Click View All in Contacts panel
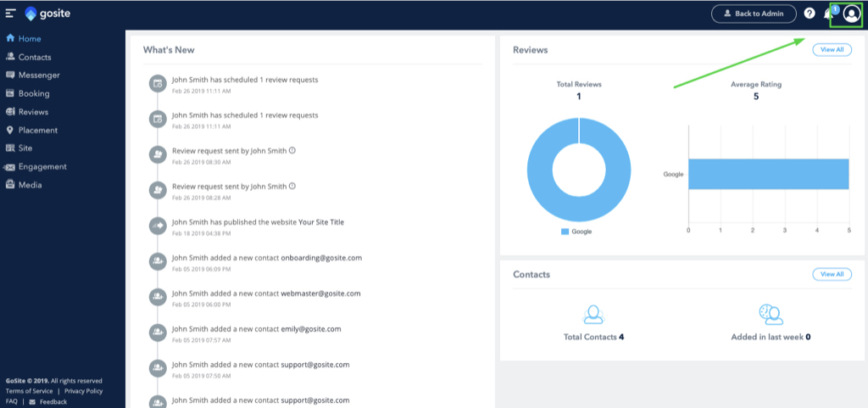Image resolution: width=868 pixels, height=408 pixels. (832, 274)
